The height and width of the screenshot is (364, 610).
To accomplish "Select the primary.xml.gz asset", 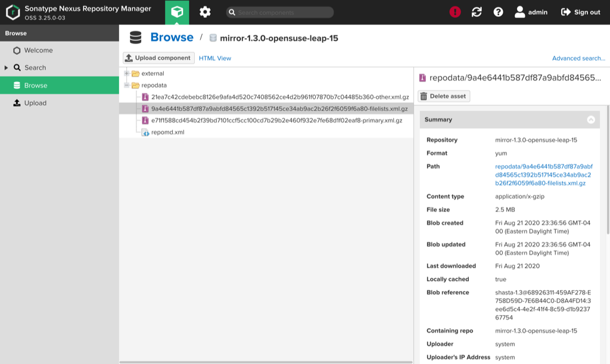I will pyautogui.click(x=276, y=120).
